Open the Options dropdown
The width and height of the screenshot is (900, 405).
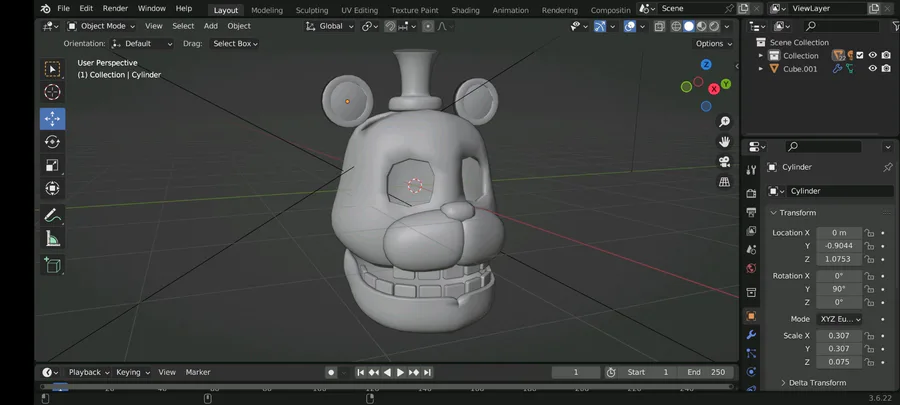pos(713,44)
